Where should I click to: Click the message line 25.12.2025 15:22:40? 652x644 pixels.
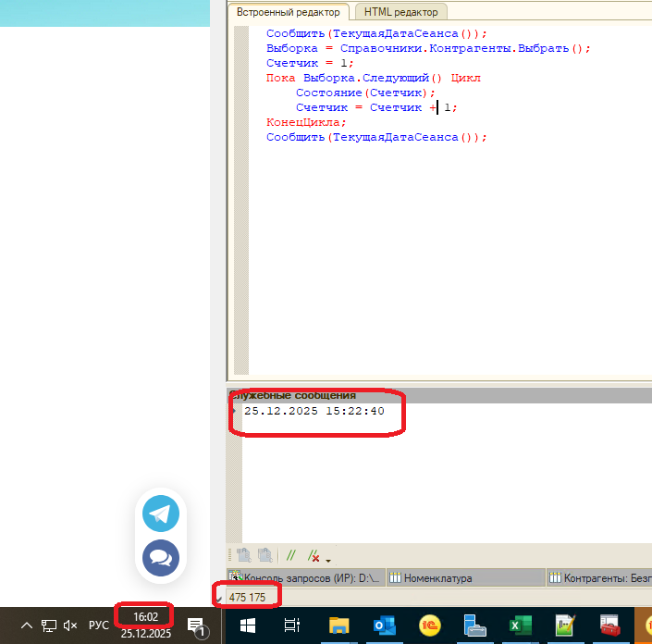tap(314, 411)
